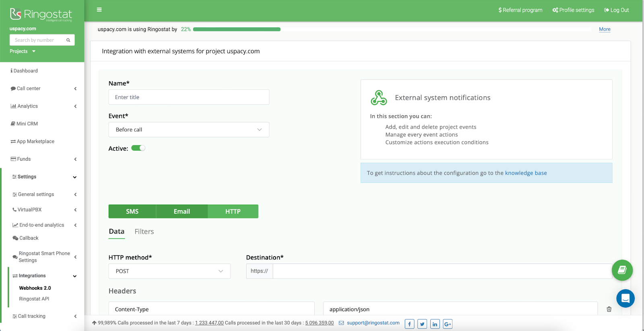This screenshot has height=331, width=644.
Task: Collapse the Integrations submenu
Action: click(x=44, y=276)
